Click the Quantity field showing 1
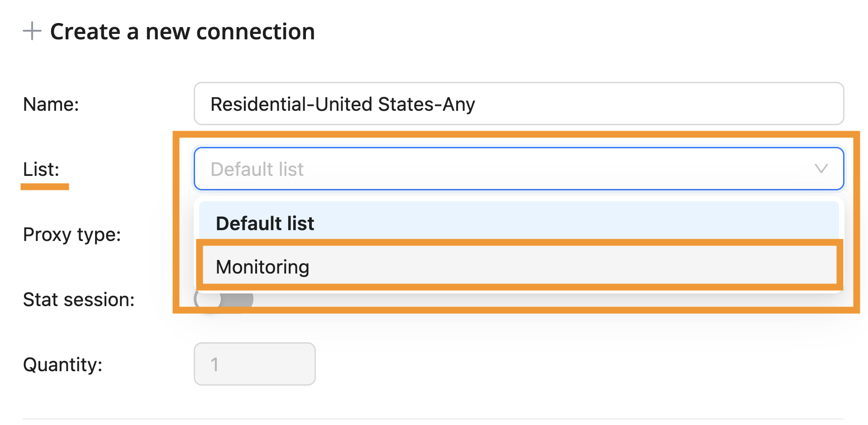 click(x=254, y=364)
